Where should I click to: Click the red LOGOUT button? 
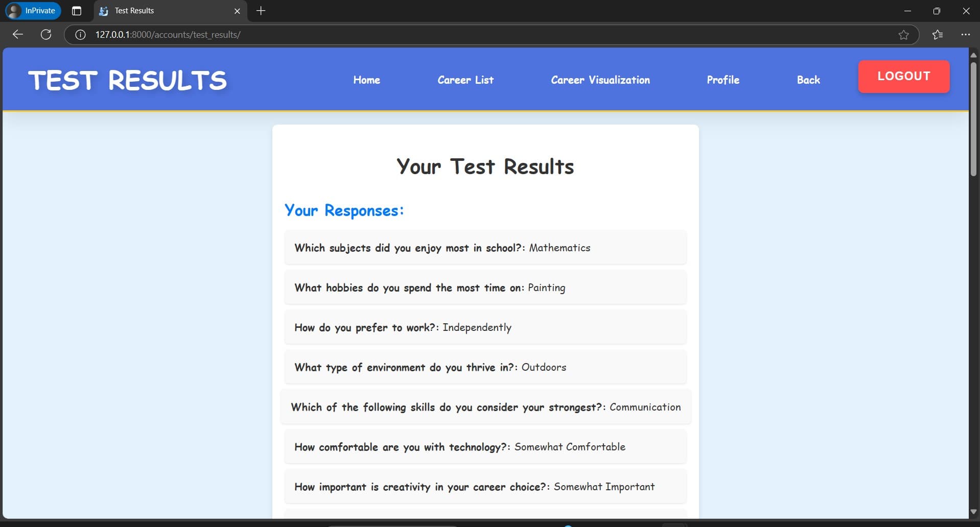(x=904, y=76)
